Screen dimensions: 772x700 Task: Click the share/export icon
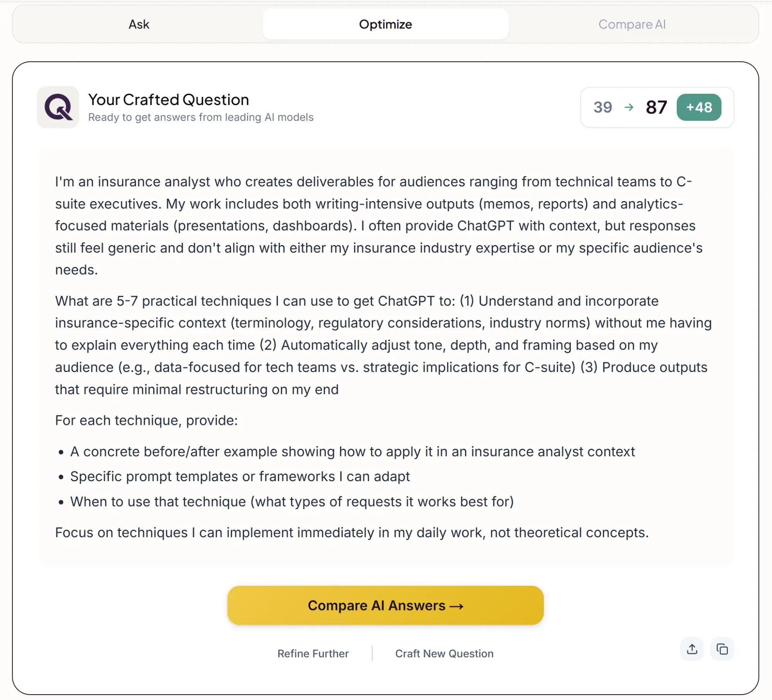[x=692, y=649]
